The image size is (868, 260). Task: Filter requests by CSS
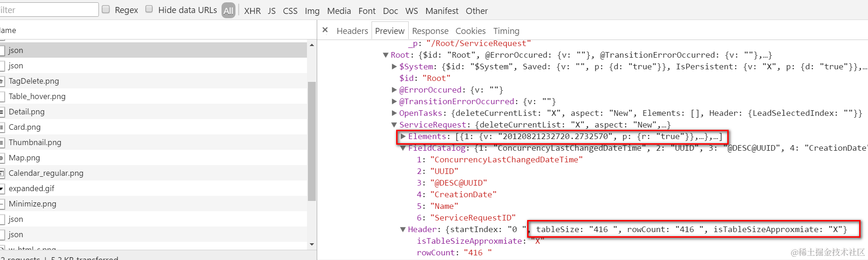290,11
